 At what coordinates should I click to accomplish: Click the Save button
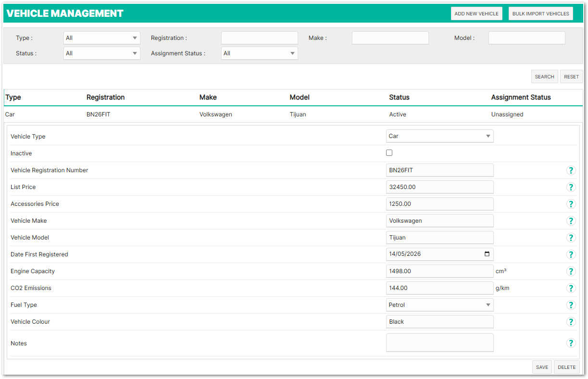click(x=542, y=367)
